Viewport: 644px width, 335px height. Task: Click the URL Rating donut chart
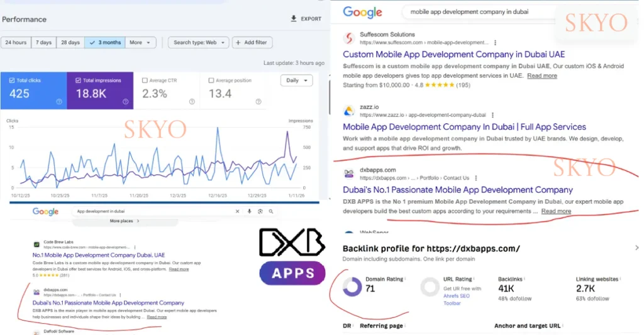point(430,287)
